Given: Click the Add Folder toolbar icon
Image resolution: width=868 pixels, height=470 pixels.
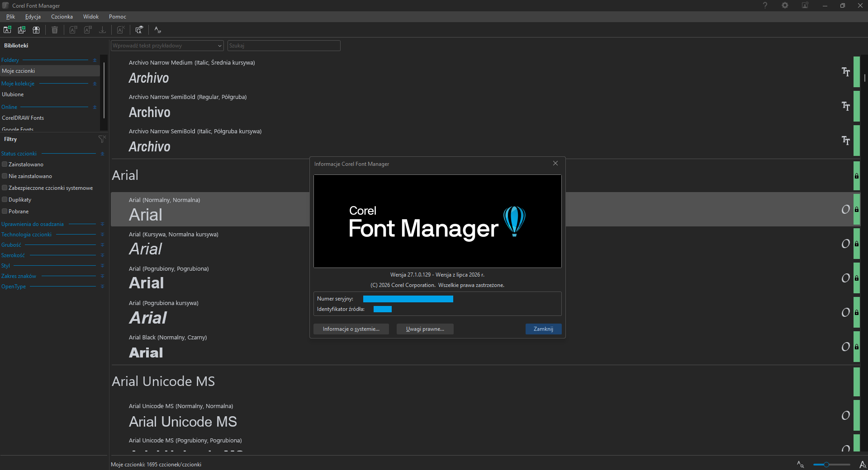Looking at the screenshot, I should pyautogui.click(x=7, y=30).
